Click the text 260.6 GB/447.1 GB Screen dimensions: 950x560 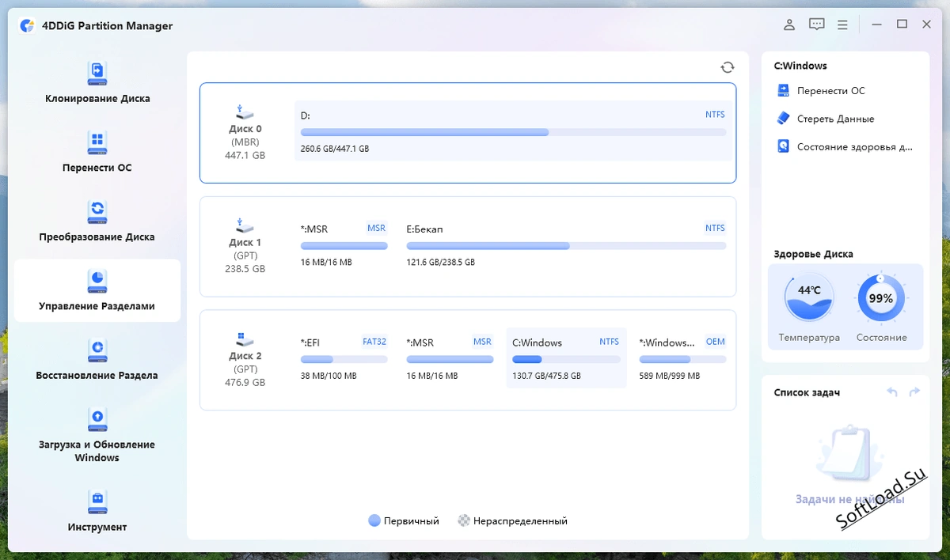pos(335,149)
